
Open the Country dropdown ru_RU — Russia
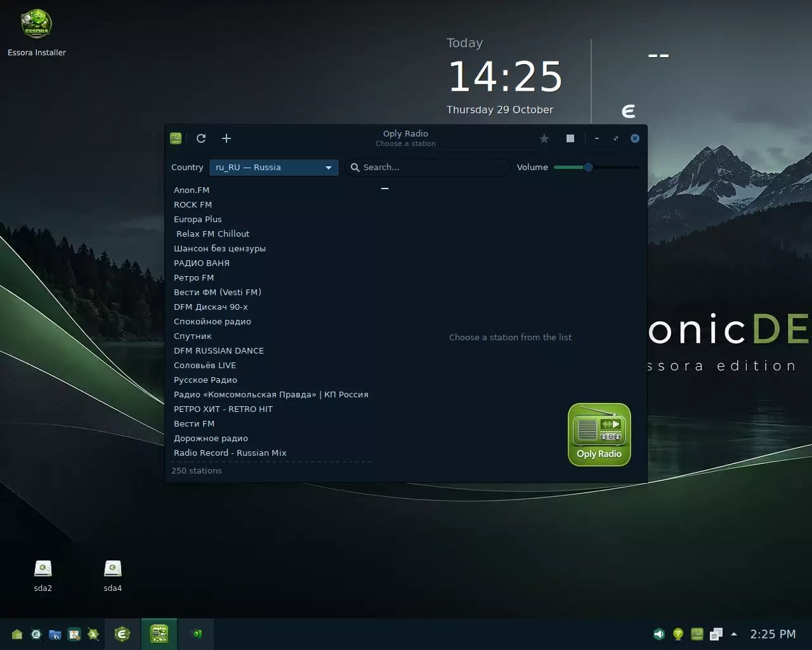[x=274, y=168]
